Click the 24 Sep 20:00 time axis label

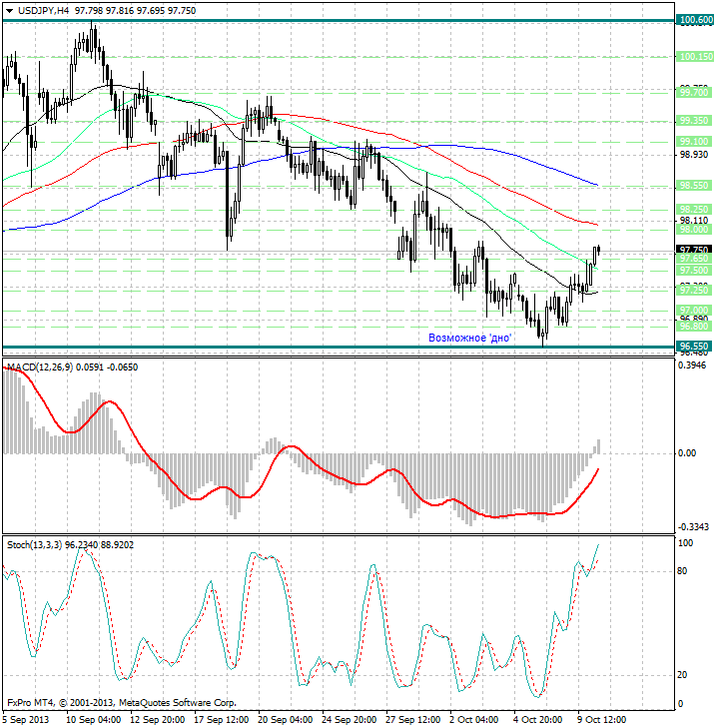[x=350, y=720]
